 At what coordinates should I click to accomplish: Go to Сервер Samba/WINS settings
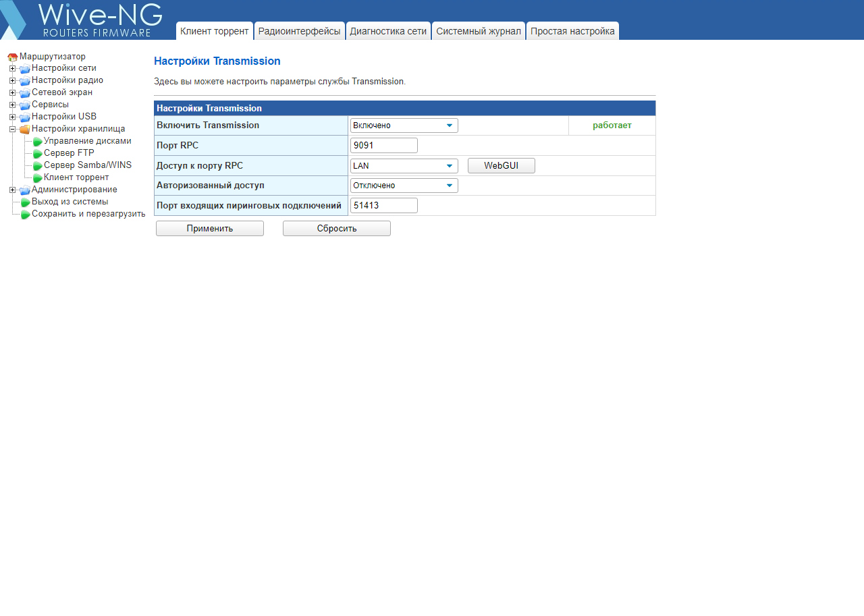(x=88, y=165)
